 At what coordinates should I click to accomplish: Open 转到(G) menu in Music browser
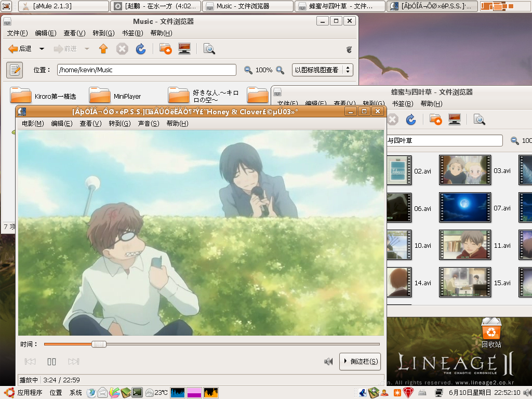pyautogui.click(x=103, y=33)
